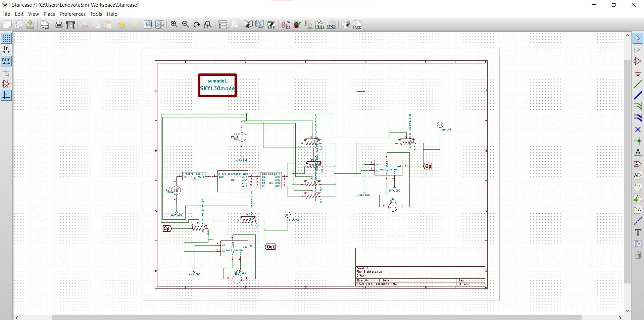
Task: Generate netlist with the NET icon
Action: point(320,24)
